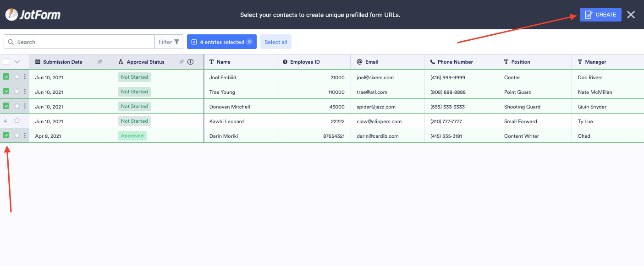Click the Position column header
This screenshot has width=644, height=266.
coord(535,62)
